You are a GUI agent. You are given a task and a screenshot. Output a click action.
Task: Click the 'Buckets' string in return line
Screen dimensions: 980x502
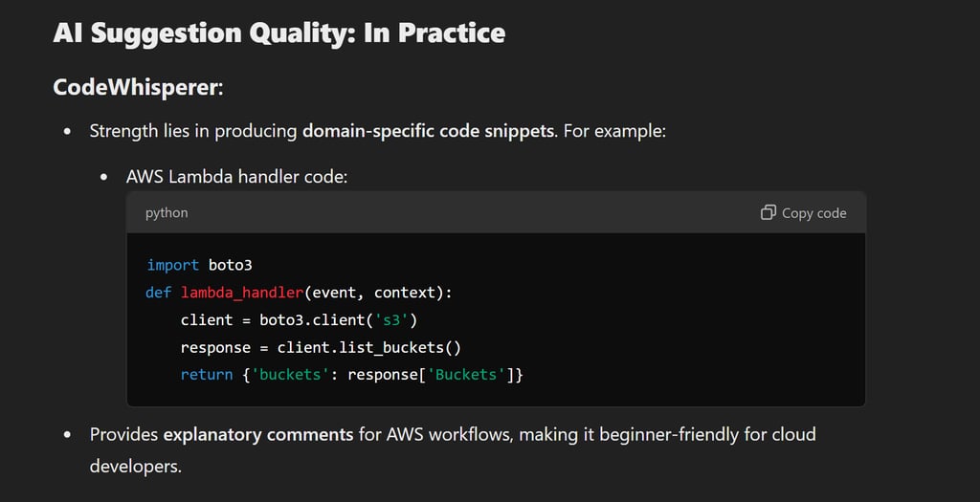(x=466, y=375)
